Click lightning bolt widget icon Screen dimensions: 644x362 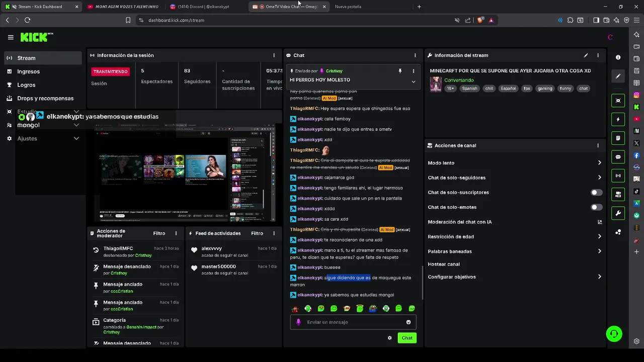[x=618, y=119]
